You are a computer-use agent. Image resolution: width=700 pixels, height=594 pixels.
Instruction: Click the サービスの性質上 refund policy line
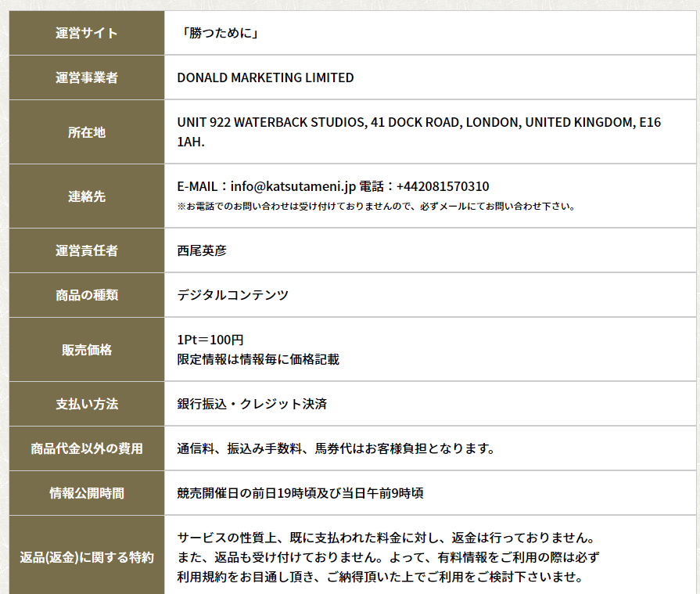386,538
